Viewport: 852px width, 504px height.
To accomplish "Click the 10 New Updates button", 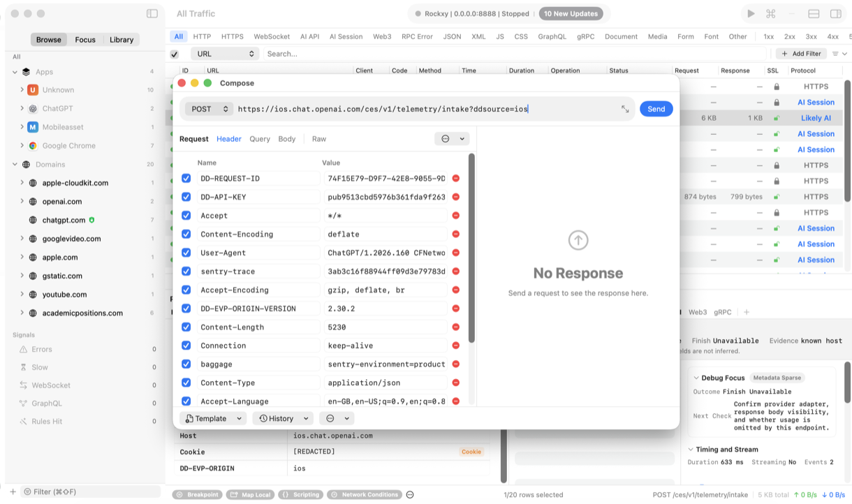I will [571, 13].
